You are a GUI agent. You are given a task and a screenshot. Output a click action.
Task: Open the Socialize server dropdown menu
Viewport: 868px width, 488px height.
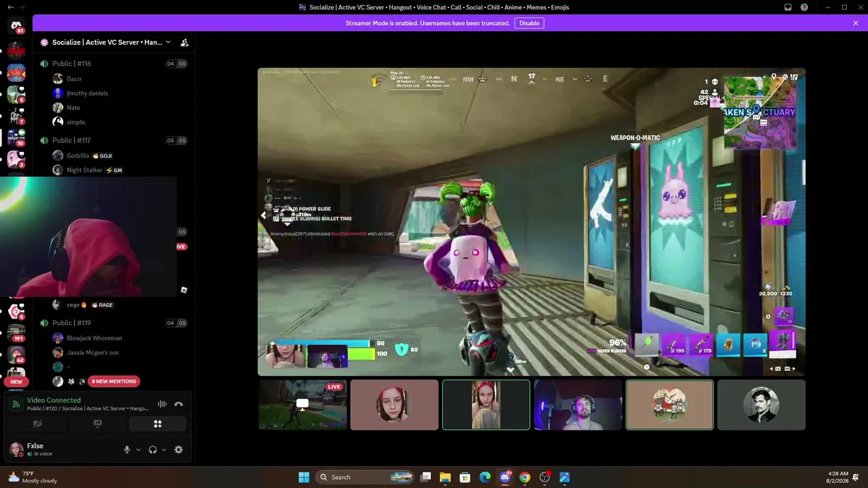pos(105,42)
